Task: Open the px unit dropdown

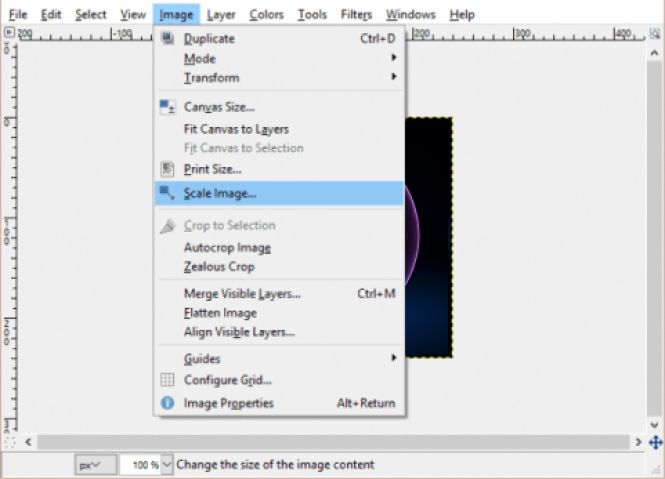Action: (95, 465)
